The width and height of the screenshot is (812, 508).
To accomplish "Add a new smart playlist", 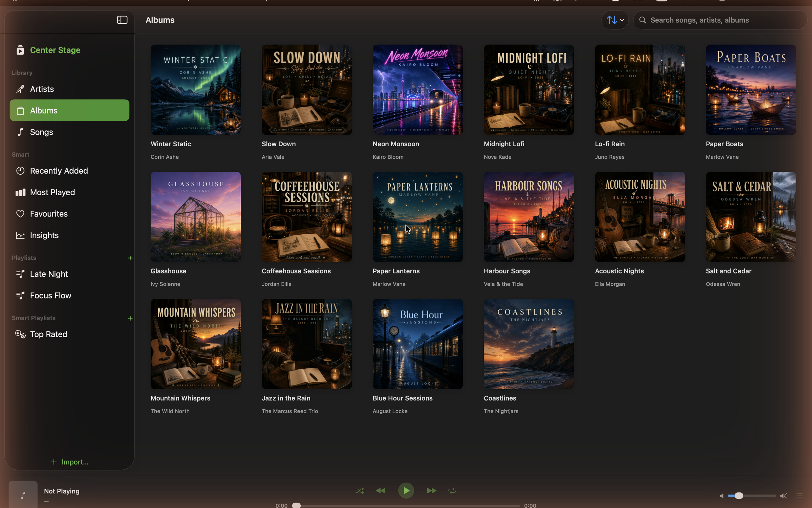I will click(x=130, y=318).
